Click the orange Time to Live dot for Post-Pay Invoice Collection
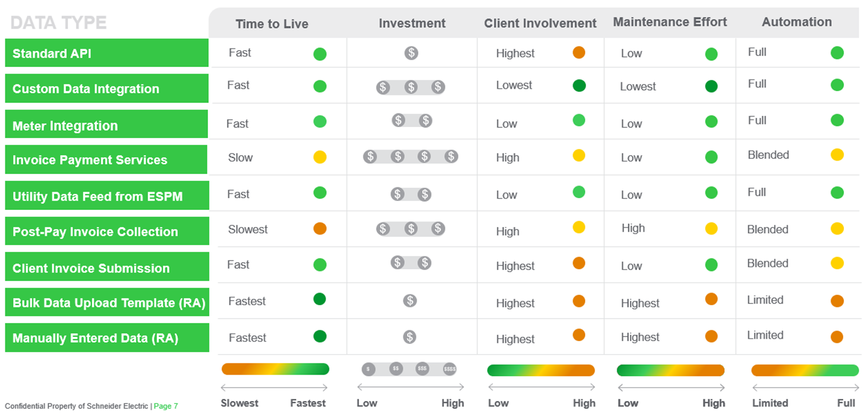This screenshot has height=417, width=868. point(320,229)
